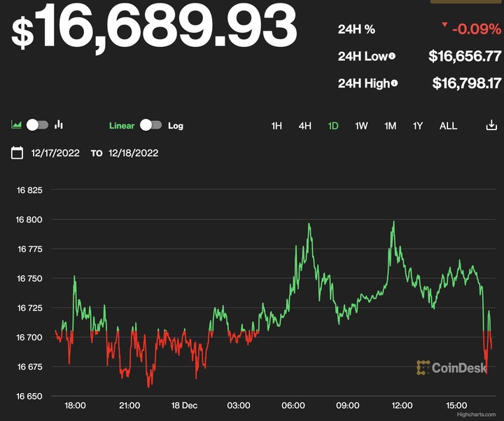Click the 18:00 time axis label
The height and width of the screenshot is (421, 504).
pos(75,406)
